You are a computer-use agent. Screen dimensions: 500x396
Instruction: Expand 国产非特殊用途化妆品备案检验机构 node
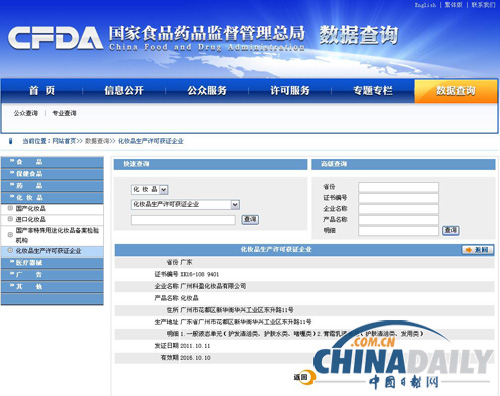[x=10, y=235]
